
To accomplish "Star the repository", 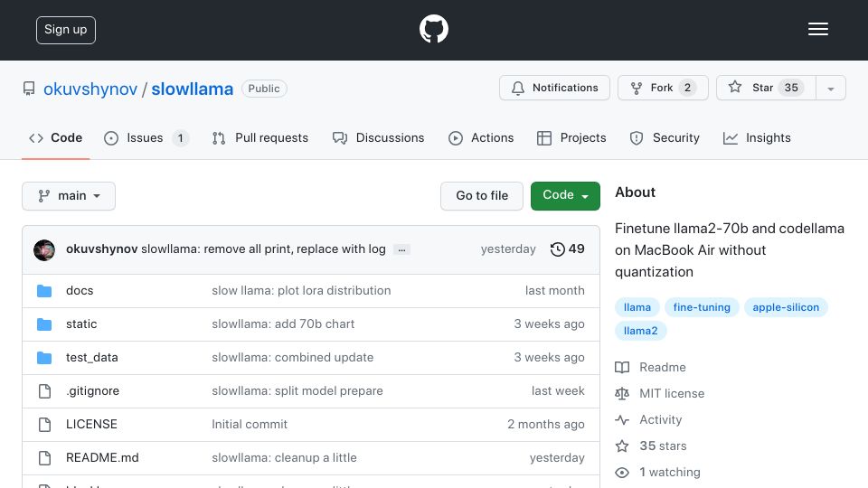I will [x=766, y=88].
